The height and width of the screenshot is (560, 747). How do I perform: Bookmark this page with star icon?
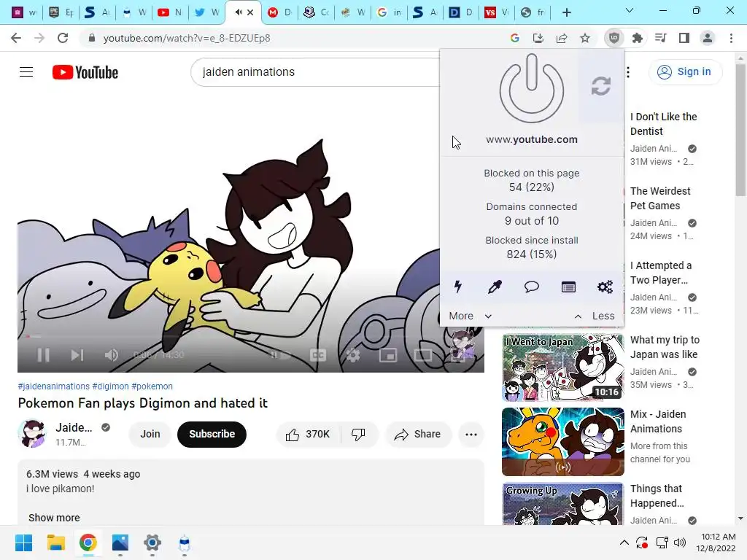585,38
